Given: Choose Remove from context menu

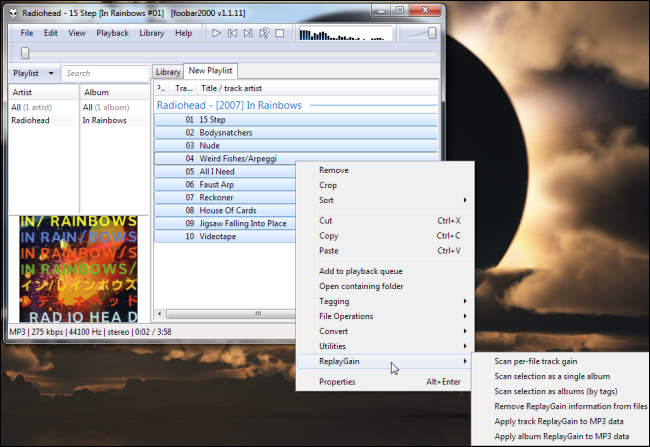Looking at the screenshot, I should (x=384, y=170).
